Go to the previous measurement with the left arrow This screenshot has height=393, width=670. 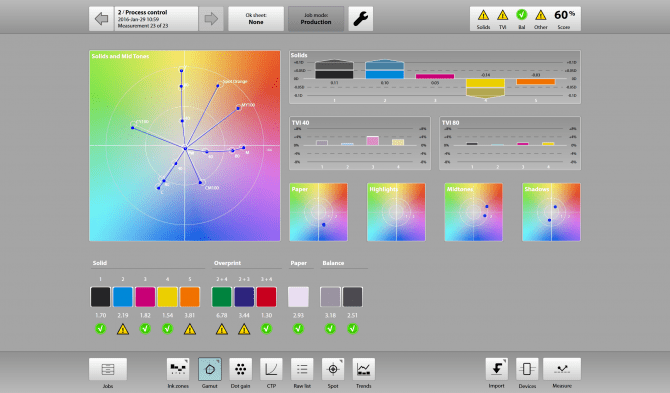tap(101, 19)
